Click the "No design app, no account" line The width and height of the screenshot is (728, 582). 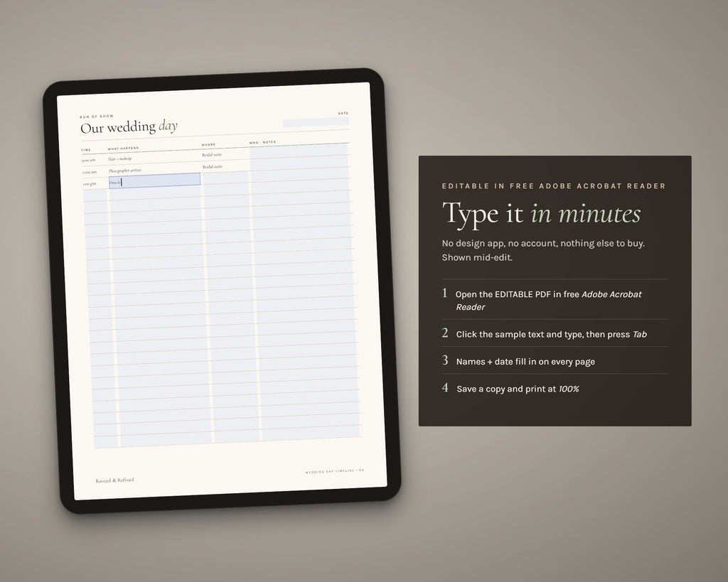[543, 243]
